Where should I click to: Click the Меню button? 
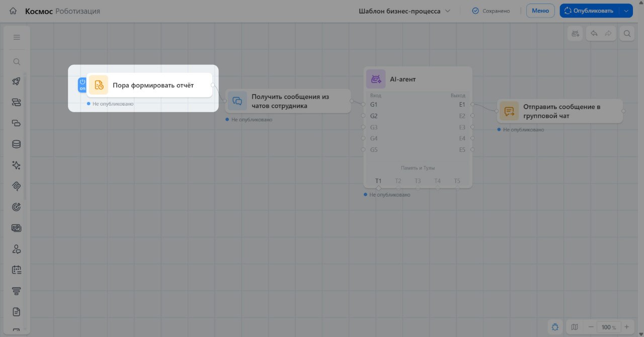pyautogui.click(x=540, y=11)
